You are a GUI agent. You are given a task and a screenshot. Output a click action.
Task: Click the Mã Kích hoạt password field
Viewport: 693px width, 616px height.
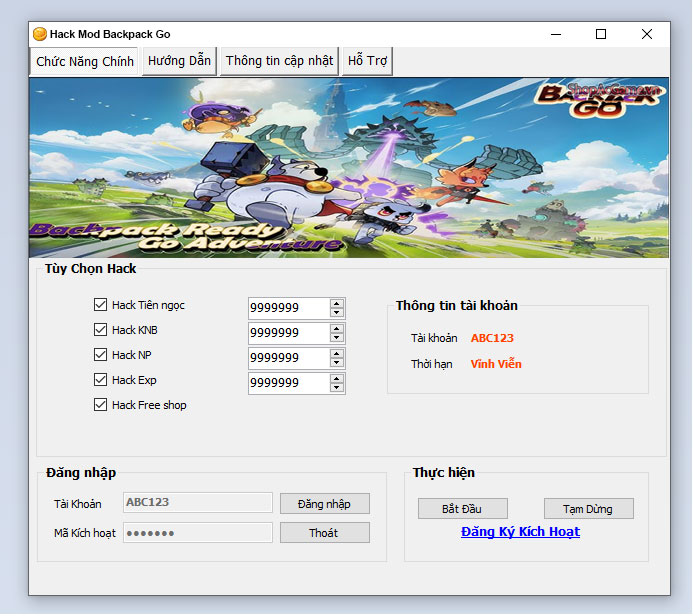[198, 532]
